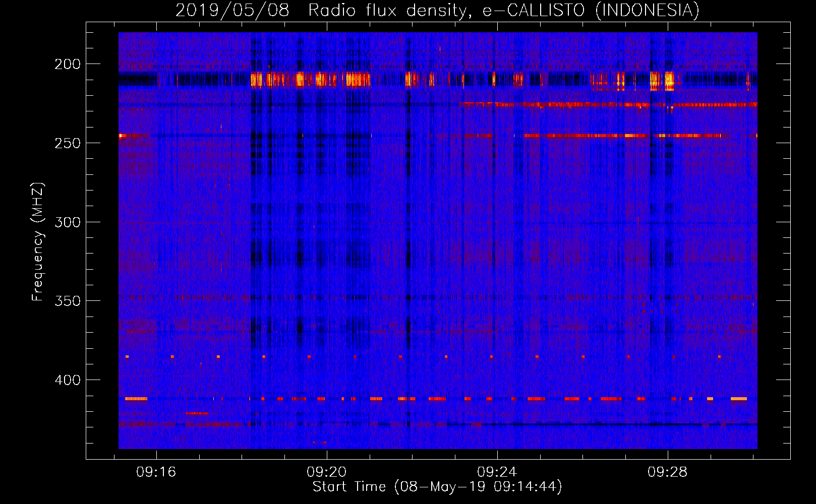
Task: Click the 09:20 time tick label
Action: (x=327, y=472)
